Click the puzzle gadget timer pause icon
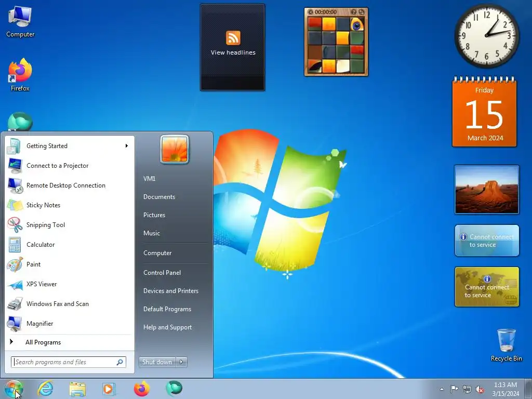Image resolution: width=532 pixels, height=399 pixels. 310,12
